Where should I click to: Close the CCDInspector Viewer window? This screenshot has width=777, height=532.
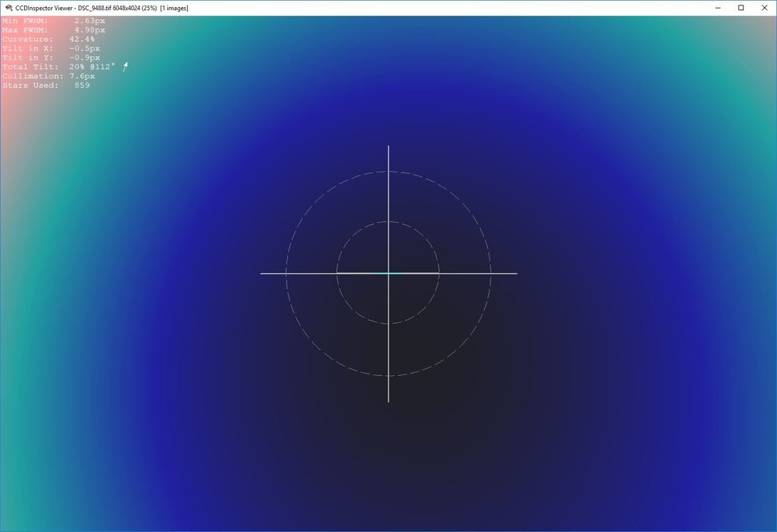(764, 8)
